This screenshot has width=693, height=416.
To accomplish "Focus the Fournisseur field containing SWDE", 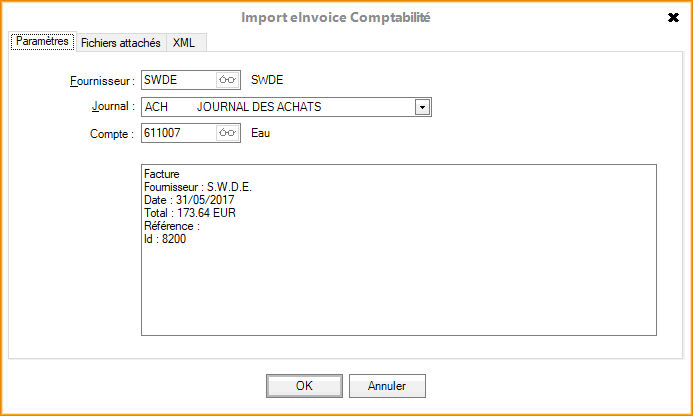I will (177, 80).
